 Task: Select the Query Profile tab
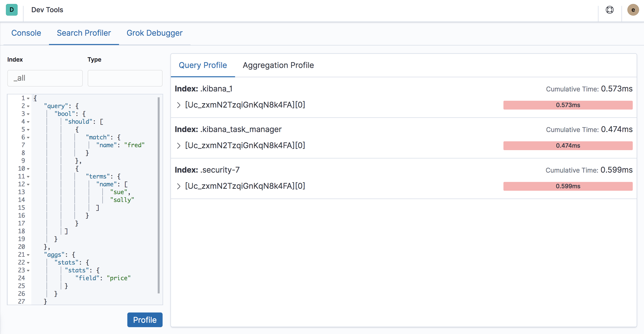pyautogui.click(x=203, y=65)
